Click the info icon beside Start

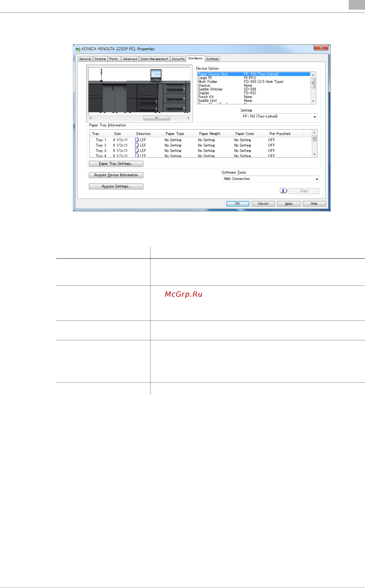[x=284, y=191]
